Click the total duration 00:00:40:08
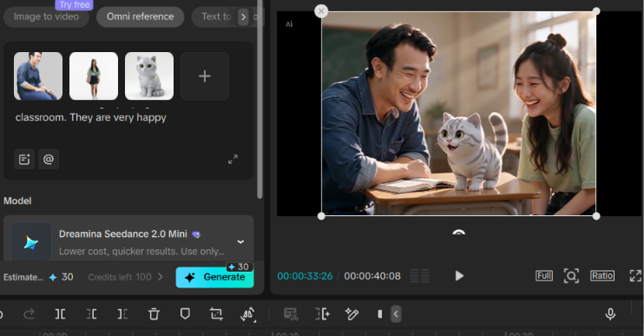This screenshot has width=644, height=336. (x=372, y=276)
